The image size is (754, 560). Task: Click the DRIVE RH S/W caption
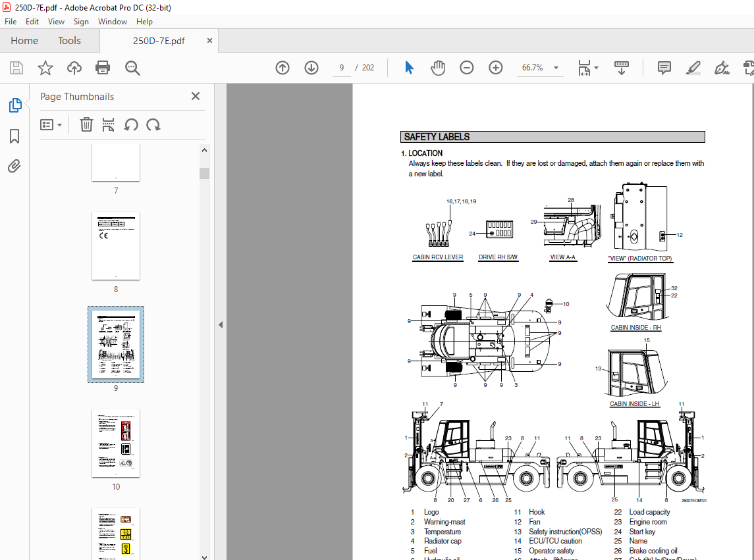pos(498,257)
